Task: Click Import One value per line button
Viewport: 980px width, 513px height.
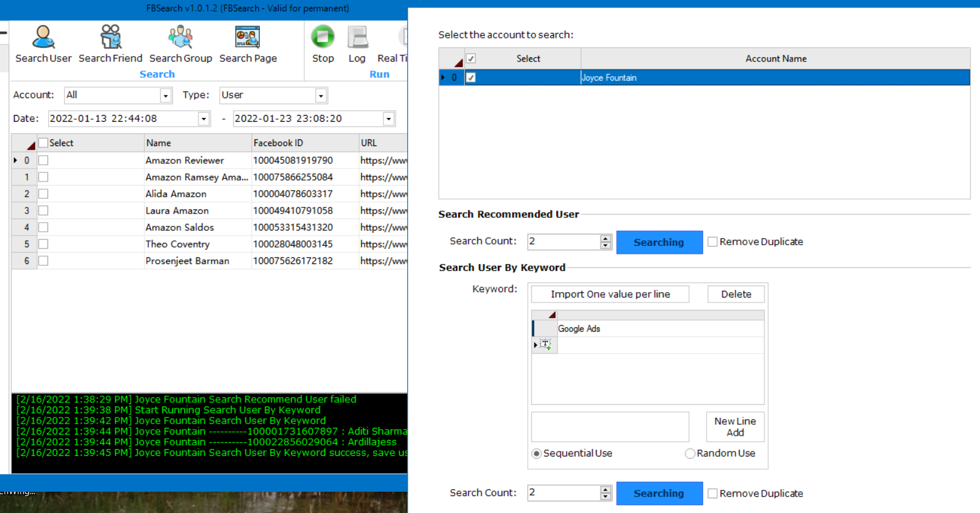Action: 610,295
